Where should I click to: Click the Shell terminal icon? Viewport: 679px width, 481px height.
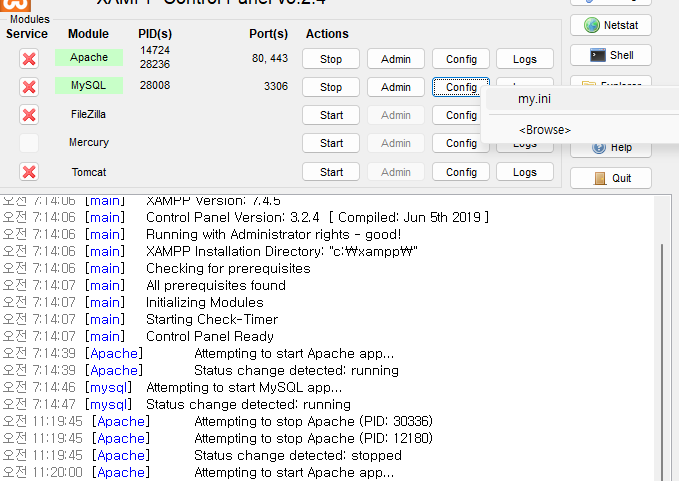[598, 55]
